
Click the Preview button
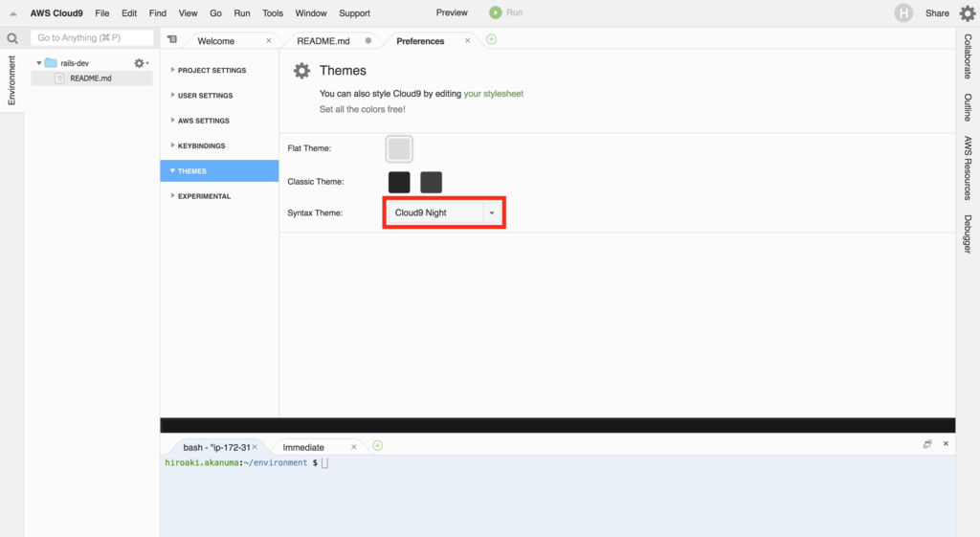452,12
